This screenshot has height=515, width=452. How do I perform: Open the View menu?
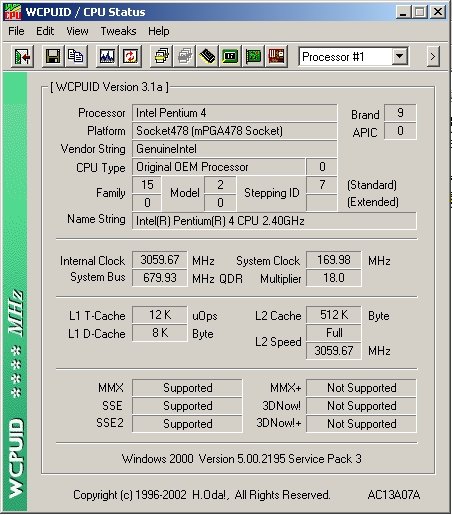click(x=77, y=31)
